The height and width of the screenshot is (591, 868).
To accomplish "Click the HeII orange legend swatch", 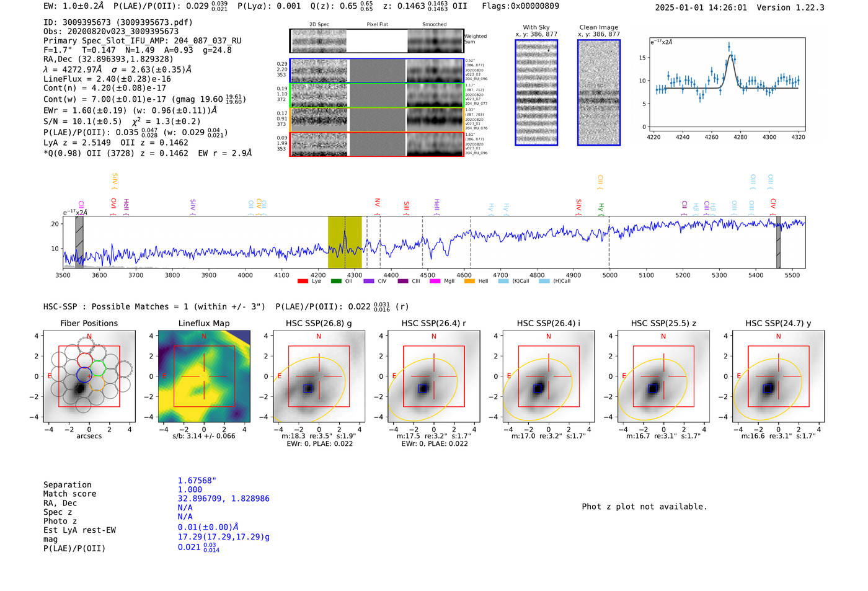I will pos(469,281).
